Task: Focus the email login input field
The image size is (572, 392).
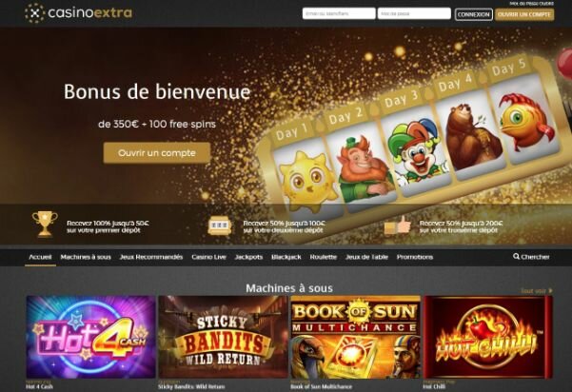Action: pos(339,13)
